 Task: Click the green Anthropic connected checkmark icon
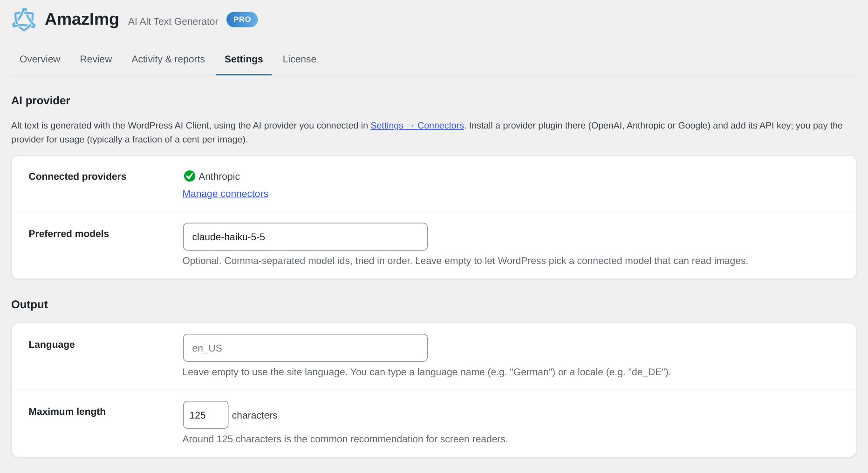coord(189,176)
